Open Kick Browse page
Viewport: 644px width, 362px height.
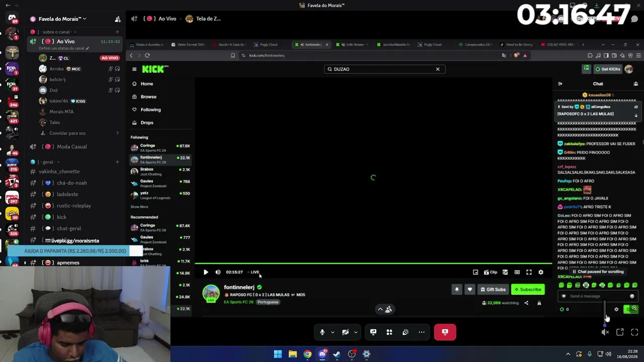(148, 97)
